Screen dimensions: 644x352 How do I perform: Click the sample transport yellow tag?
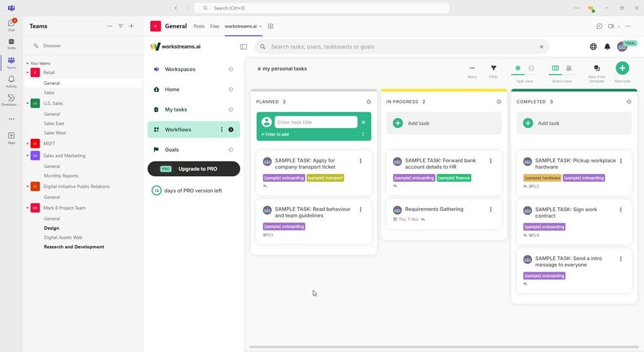click(325, 178)
